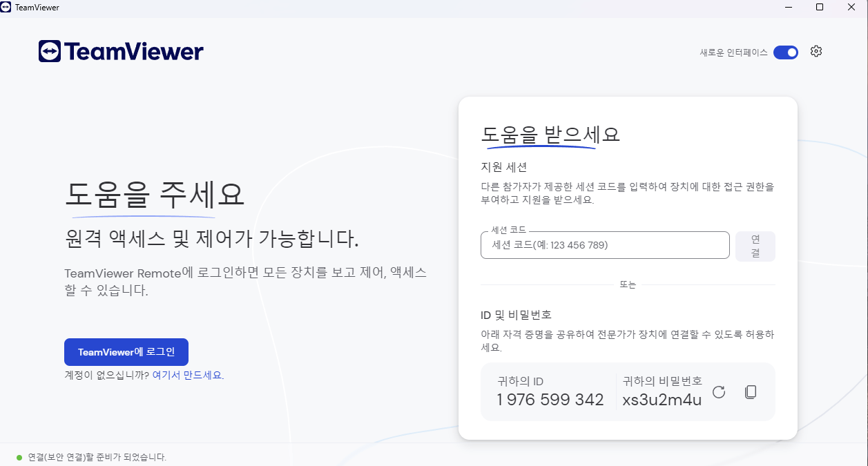The image size is (868, 466).
Task: Click the TeamViewer에 로그인 button
Action: coord(126,351)
